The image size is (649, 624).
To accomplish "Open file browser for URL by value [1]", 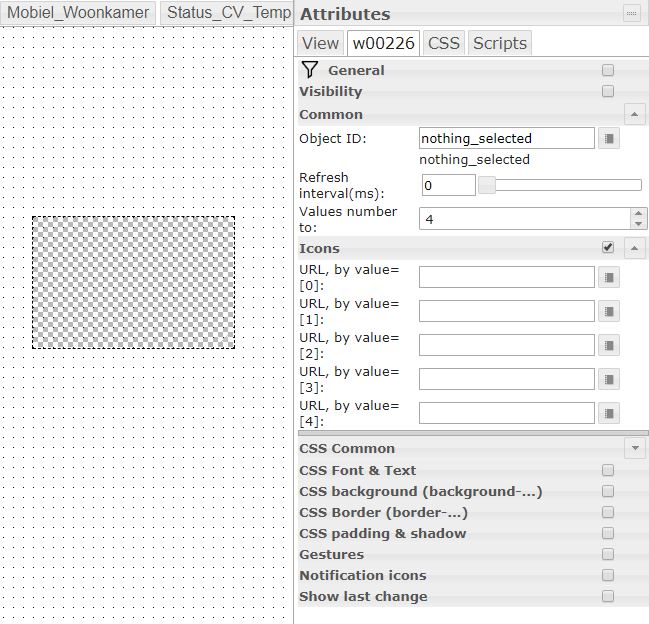I will pos(608,311).
